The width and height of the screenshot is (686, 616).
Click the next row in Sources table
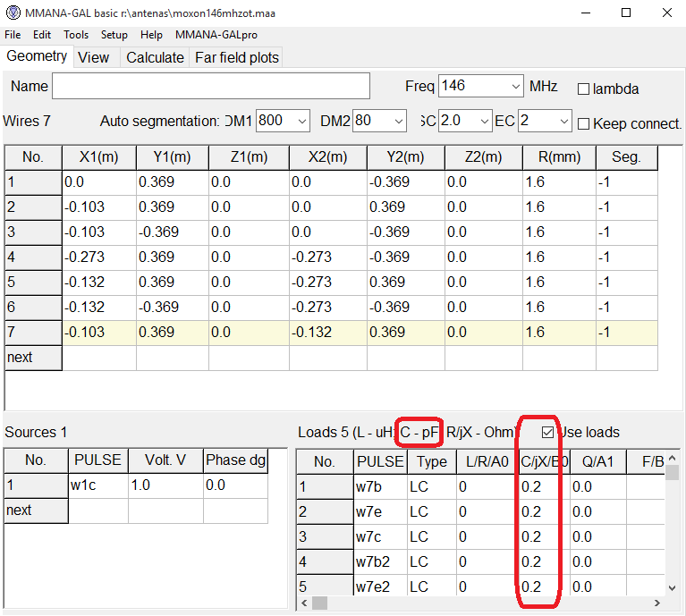click(36, 511)
